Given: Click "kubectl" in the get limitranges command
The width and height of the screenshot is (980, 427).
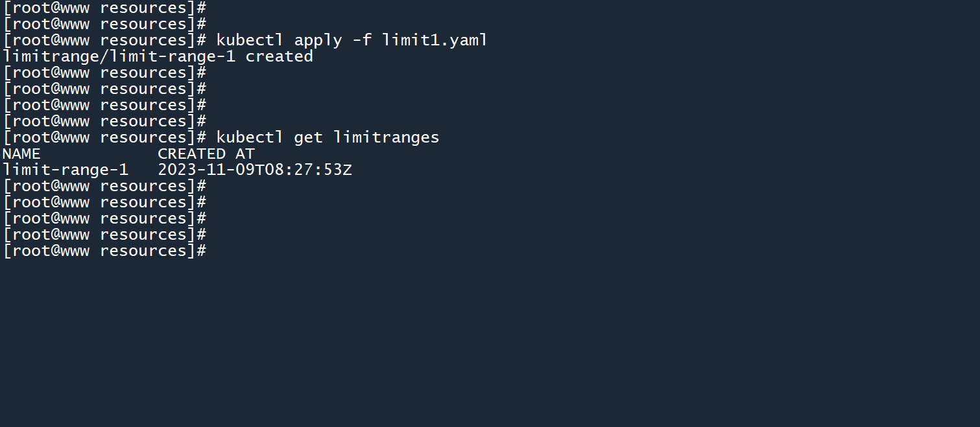Looking at the screenshot, I should [x=250, y=137].
